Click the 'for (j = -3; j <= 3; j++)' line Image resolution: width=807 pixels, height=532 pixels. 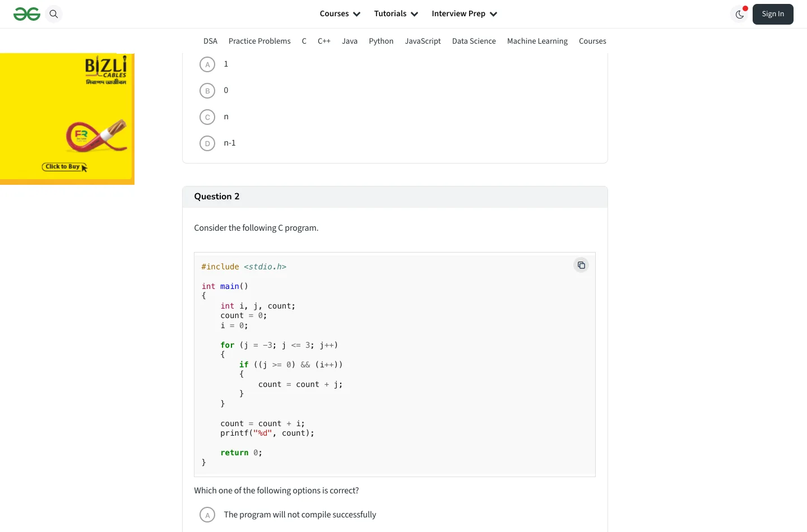pyautogui.click(x=279, y=345)
